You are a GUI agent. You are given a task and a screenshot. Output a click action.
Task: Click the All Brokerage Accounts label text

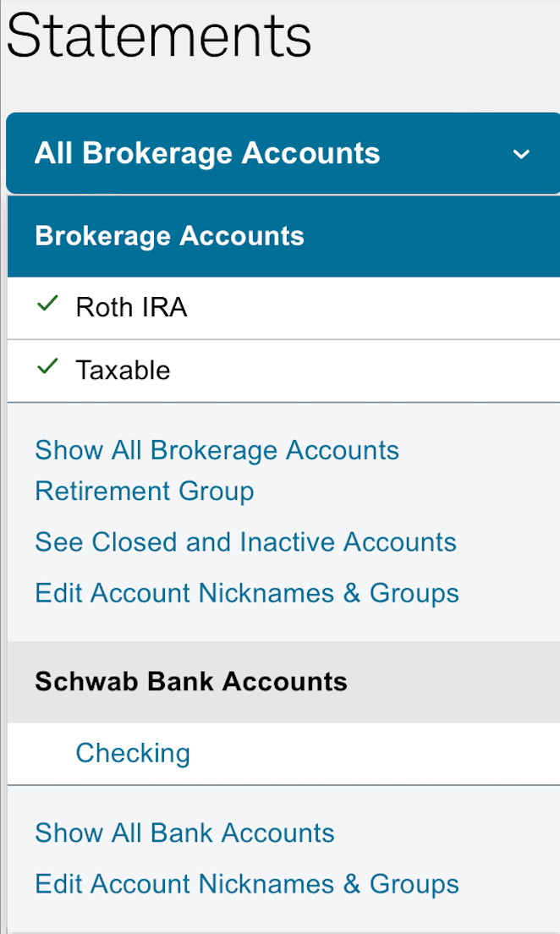tap(207, 154)
